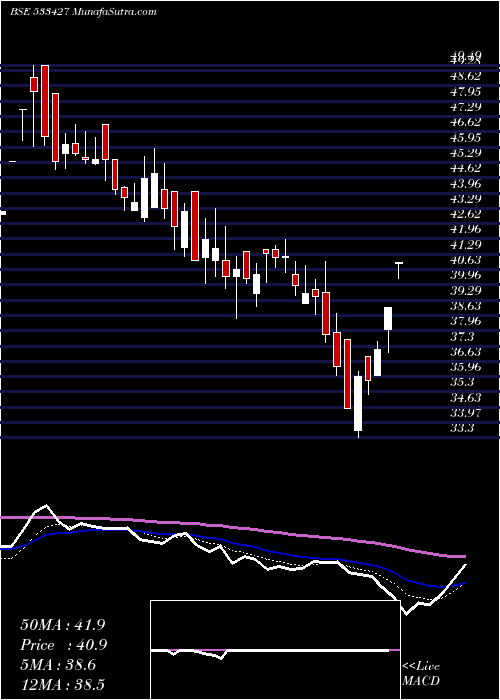Screen dimensions: 500x700
Task: Click the 41.29 price level label
Action: coord(466,244)
